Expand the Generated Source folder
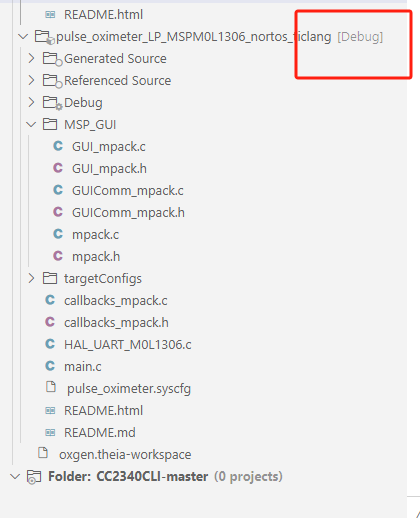The width and height of the screenshot is (420, 518). [31, 58]
